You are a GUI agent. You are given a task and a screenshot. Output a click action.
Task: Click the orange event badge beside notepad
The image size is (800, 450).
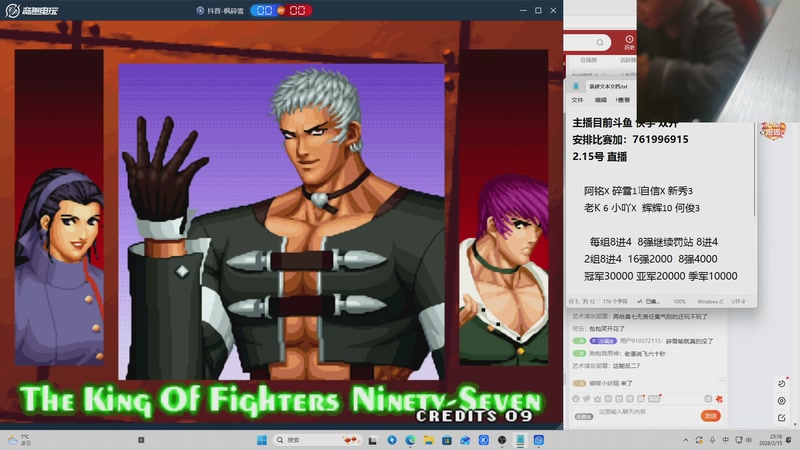click(x=773, y=131)
